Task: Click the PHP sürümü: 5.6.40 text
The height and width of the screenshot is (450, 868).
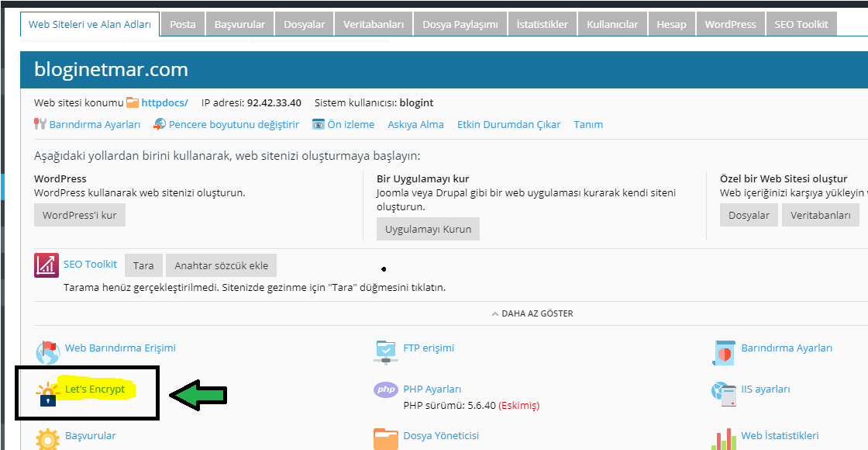Action: [x=449, y=406]
